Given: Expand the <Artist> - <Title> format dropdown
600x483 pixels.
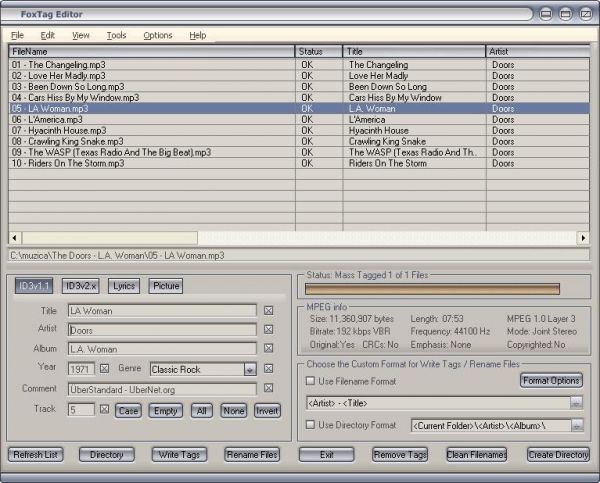Looking at the screenshot, I should coord(576,403).
